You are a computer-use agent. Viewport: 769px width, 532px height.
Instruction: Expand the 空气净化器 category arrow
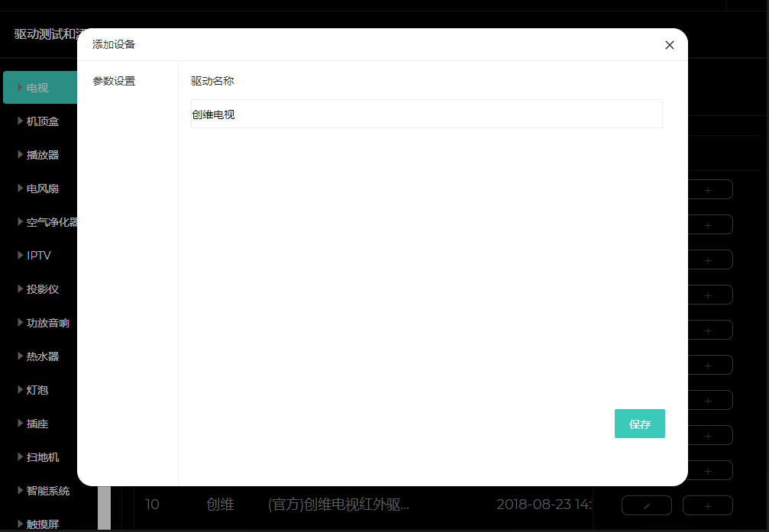20,221
